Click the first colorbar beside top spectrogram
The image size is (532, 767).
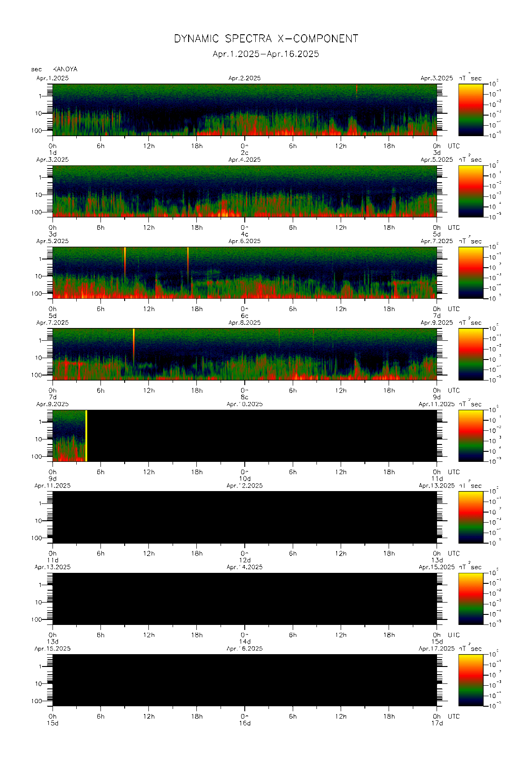[470, 110]
